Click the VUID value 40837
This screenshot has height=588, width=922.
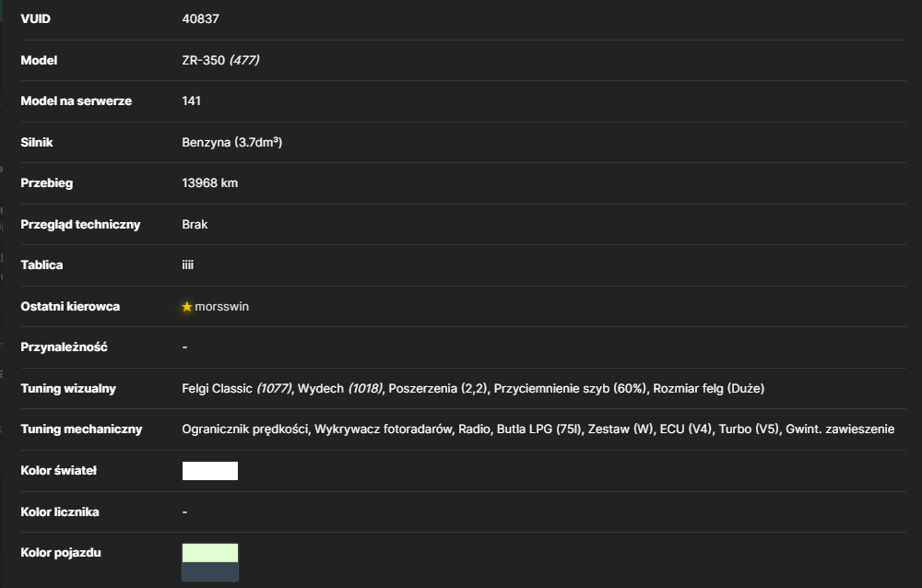[200, 18]
